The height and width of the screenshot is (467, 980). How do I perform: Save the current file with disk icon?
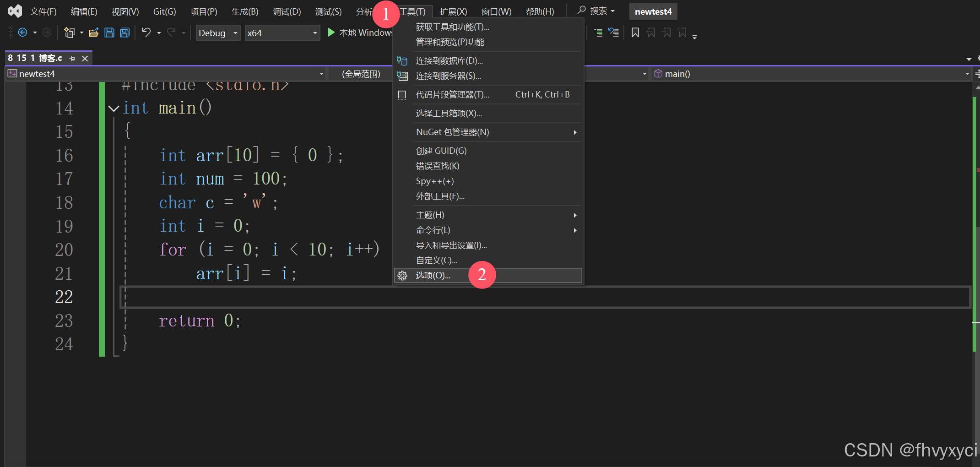[109, 33]
